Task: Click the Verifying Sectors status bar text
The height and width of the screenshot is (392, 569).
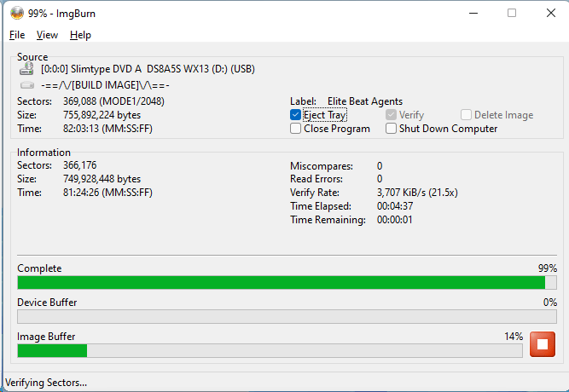Action: (46, 382)
